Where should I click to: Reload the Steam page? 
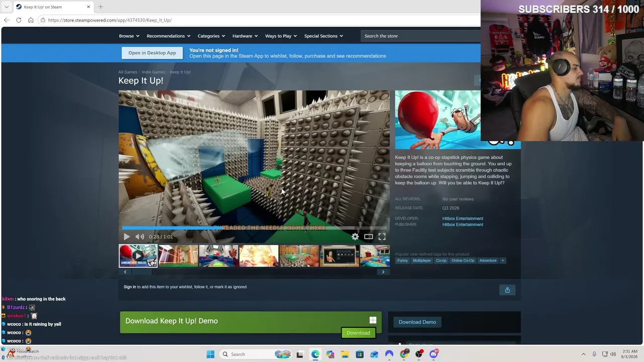(19, 20)
